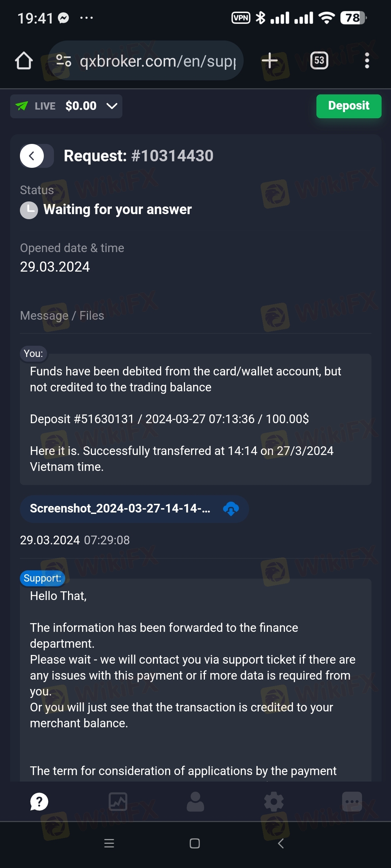391x868 pixels.
Task: Tap the browser home icon
Action: coord(24,60)
